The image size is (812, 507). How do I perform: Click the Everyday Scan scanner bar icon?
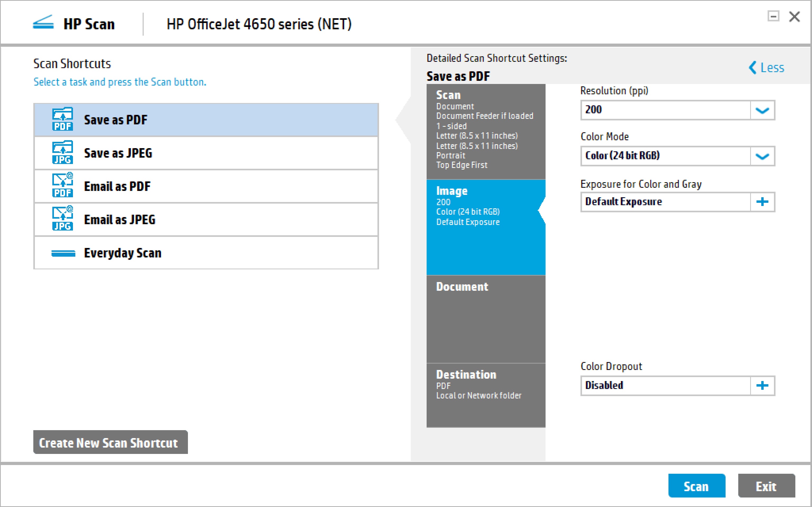click(x=63, y=253)
